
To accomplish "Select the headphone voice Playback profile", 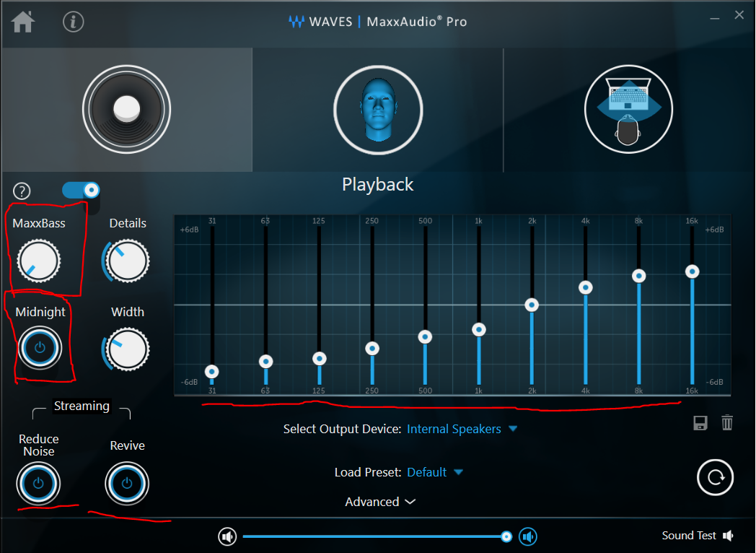I will pyautogui.click(x=377, y=110).
